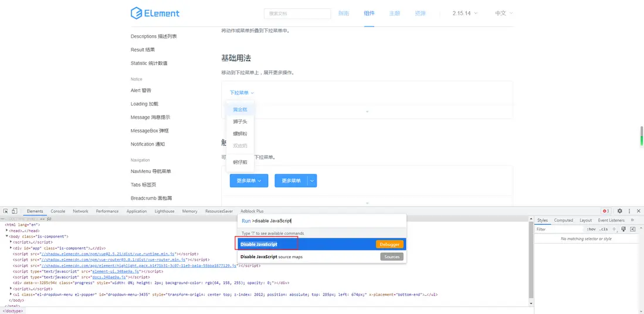Switch to the Console tab
Screen dimensions: 644x314
point(58,211)
